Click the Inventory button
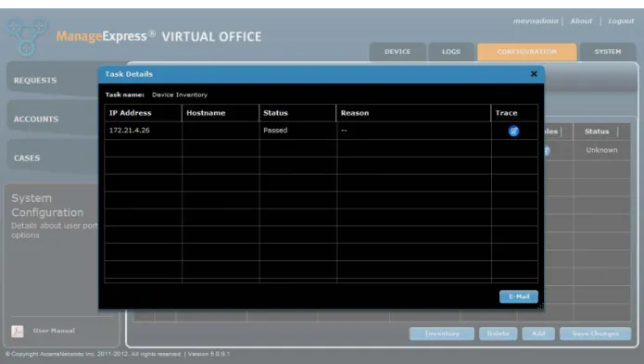Screen dimensions: 644x364 [442, 333]
